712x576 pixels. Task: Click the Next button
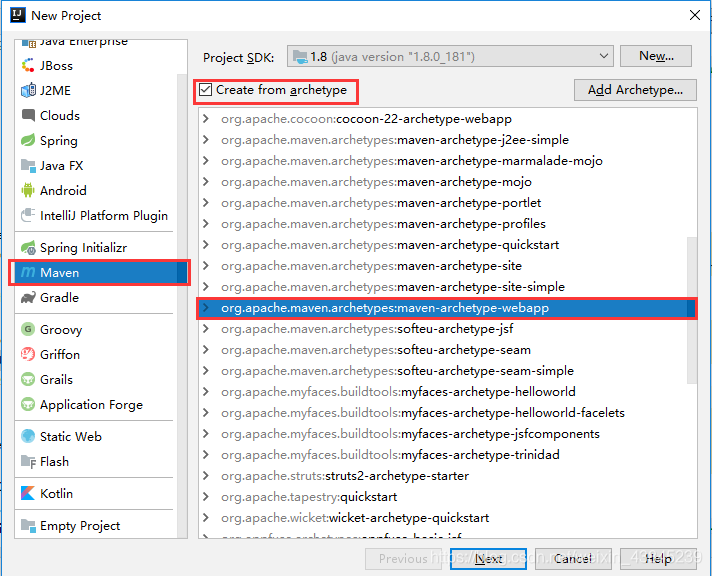click(488, 558)
